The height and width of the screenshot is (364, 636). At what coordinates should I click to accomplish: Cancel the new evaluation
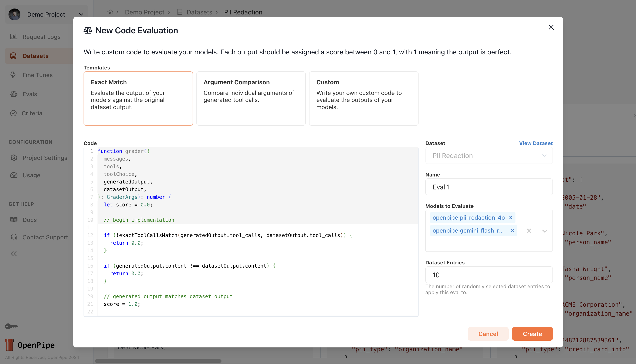[x=488, y=334]
